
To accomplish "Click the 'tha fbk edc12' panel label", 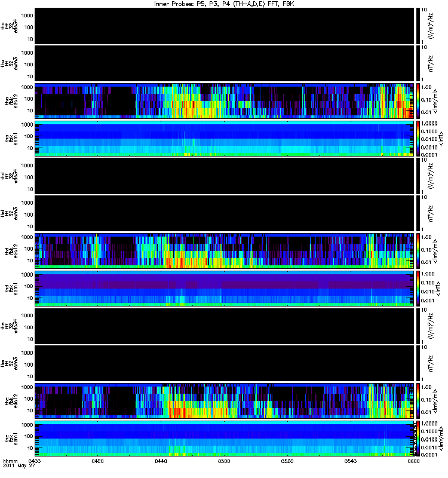I will click(11, 101).
